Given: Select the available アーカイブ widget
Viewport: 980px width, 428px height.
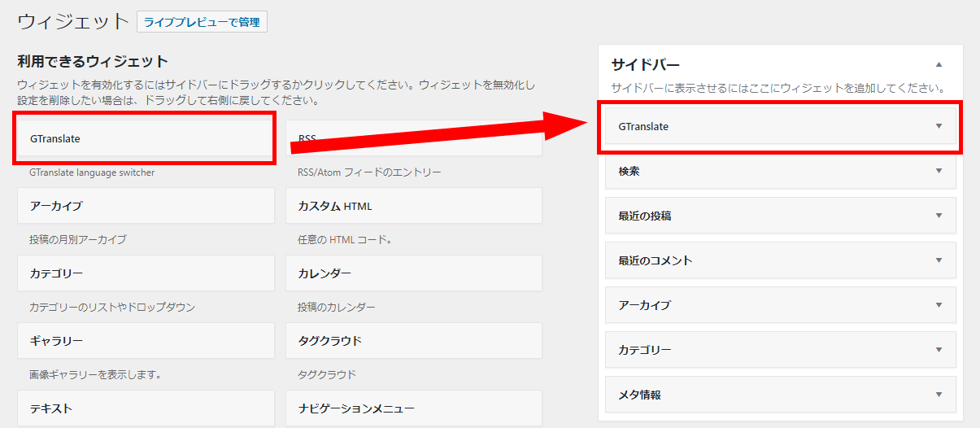Looking at the screenshot, I should point(145,206).
